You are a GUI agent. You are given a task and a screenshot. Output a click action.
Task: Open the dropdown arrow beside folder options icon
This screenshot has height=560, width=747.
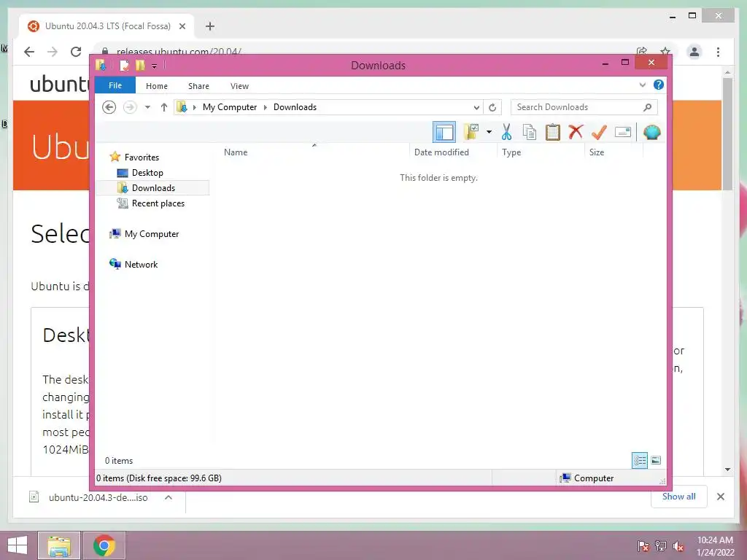tap(489, 132)
